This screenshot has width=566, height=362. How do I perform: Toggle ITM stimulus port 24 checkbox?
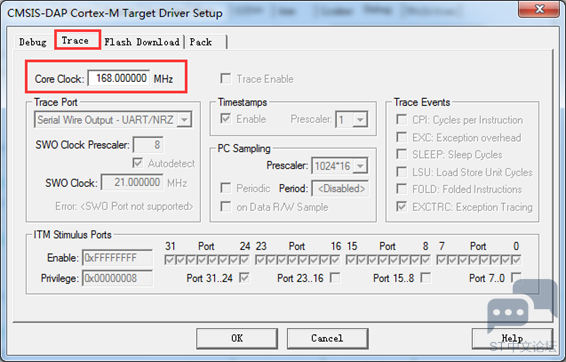245,259
